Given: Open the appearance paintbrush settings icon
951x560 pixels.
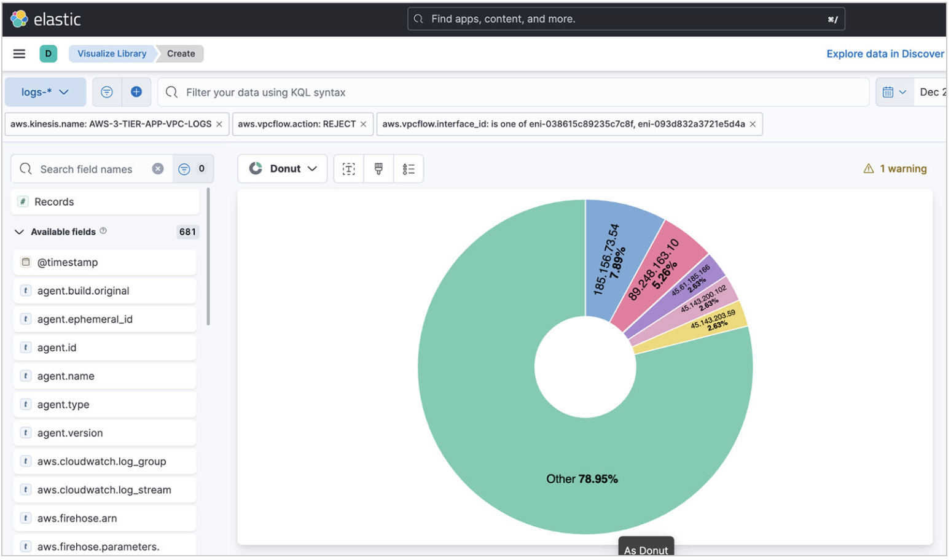Looking at the screenshot, I should point(378,168).
